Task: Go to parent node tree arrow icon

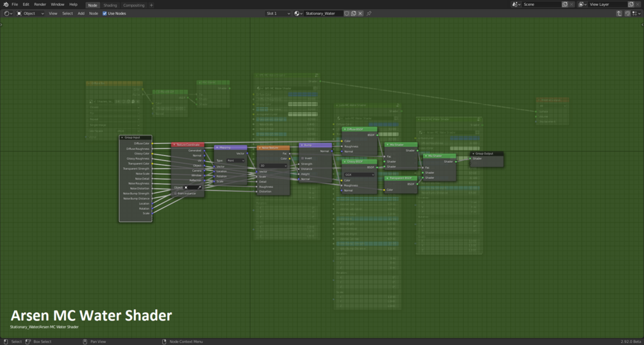Action: 619,13
